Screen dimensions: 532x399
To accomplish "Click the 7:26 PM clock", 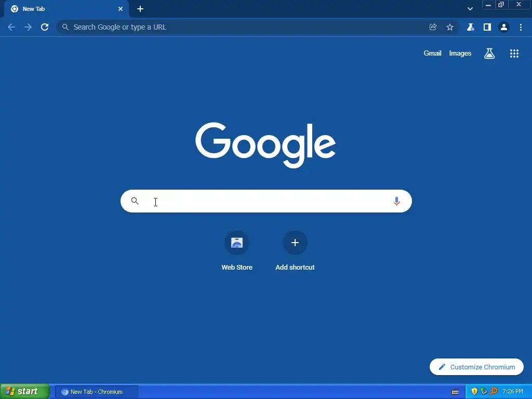I will (x=513, y=392).
